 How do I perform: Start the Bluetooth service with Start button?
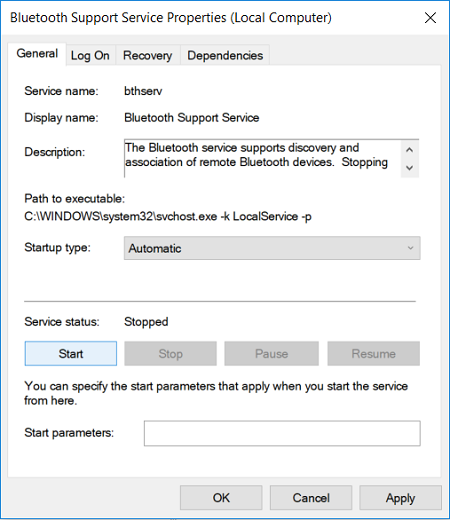71,353
